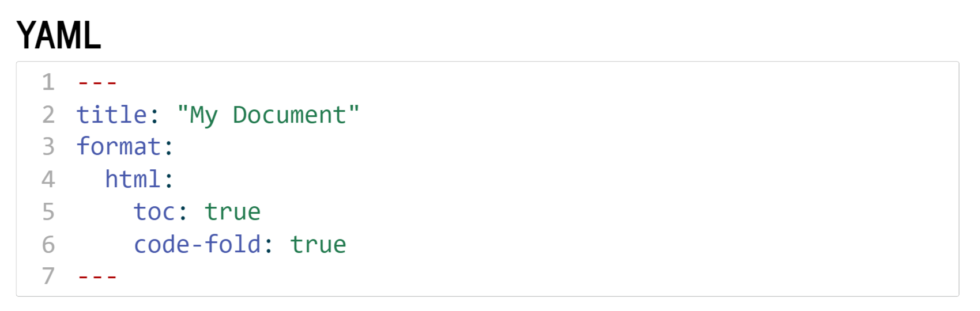Click line number 5 in gutter
This screenshot has height=311, width=980.
point(48,212)
